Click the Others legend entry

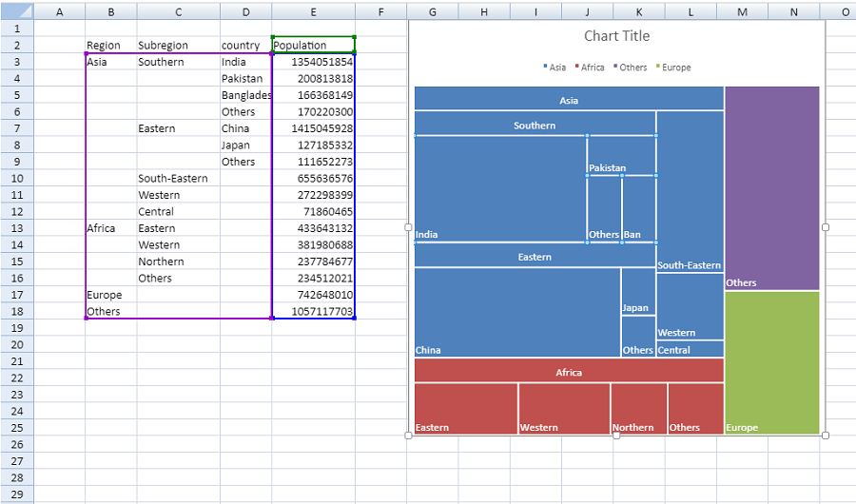pyautogui.click(x=631, y=68)
